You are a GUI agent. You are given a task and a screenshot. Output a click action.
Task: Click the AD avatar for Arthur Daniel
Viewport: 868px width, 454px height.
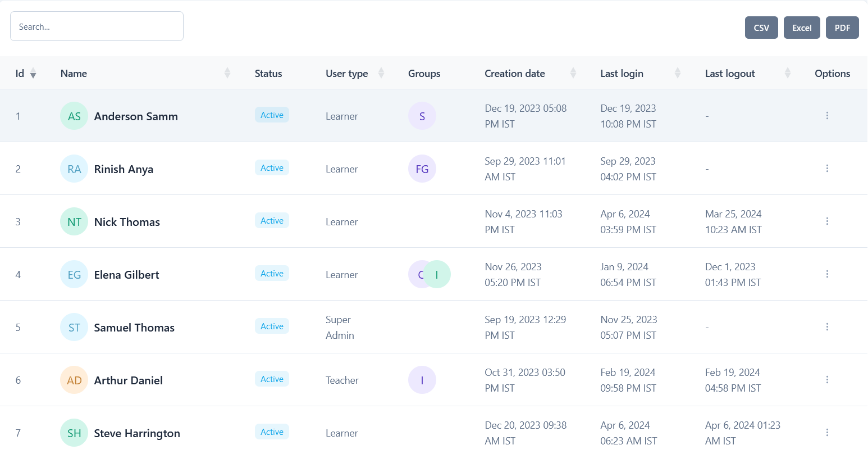click(74, 380)
